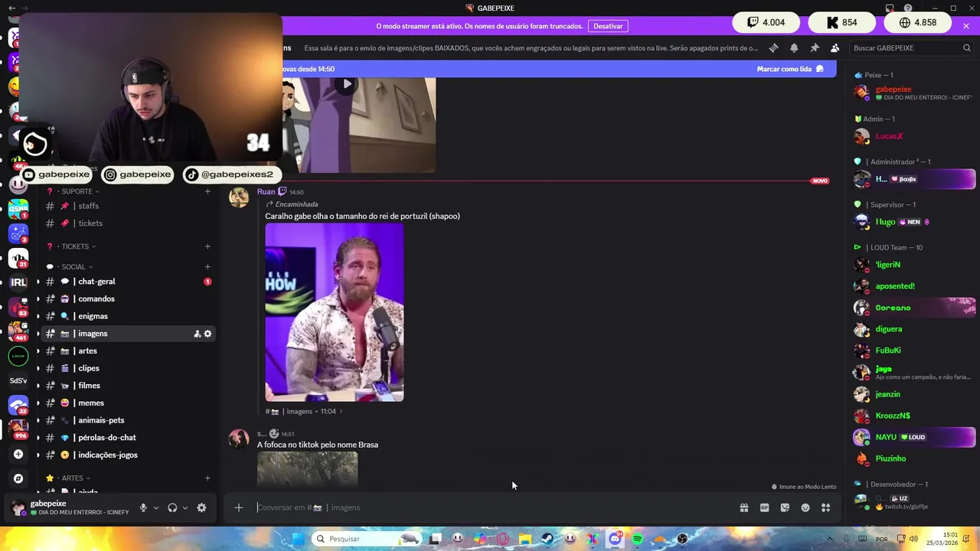
Task: Add reaction emoji icon beside S... message
Action: coord(273,434)
